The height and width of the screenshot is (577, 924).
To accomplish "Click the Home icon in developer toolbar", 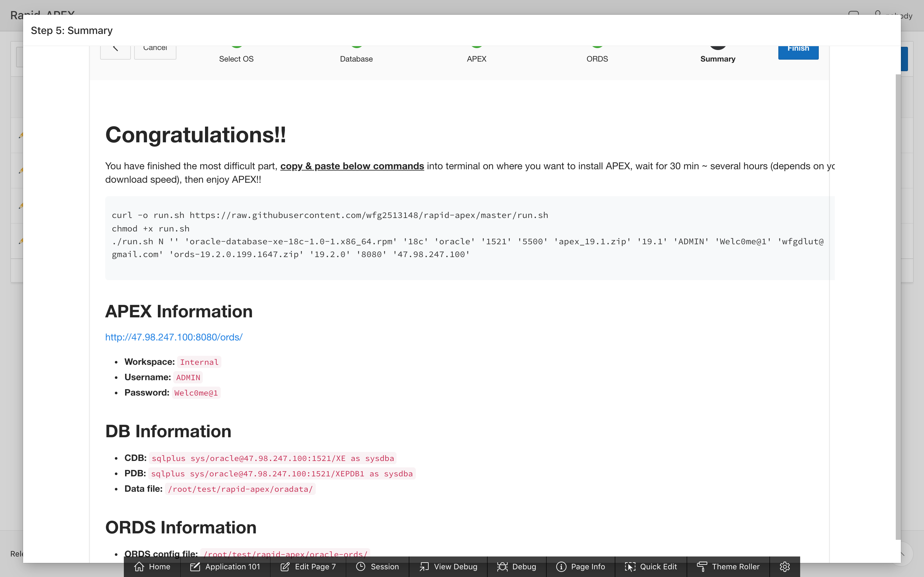I will [x=139, y=567].
